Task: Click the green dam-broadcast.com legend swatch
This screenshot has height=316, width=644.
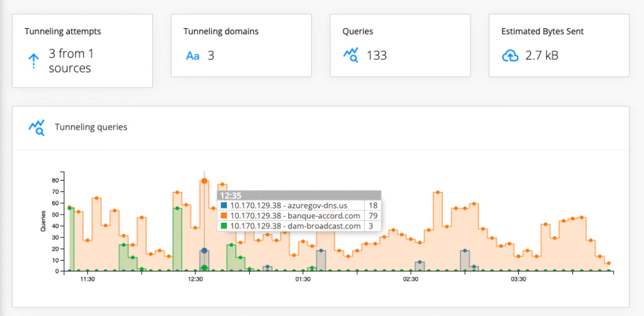Action: click(223, 226)
